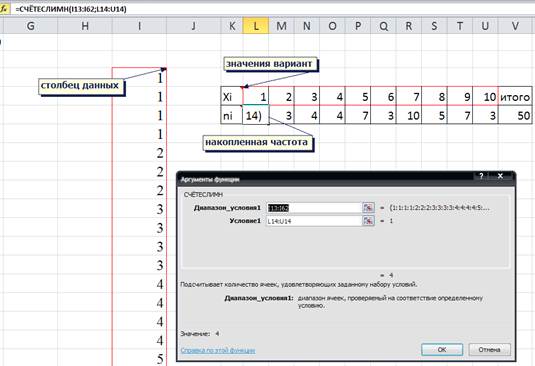
Task: Select column G header
Action: [x=30, y=26]
